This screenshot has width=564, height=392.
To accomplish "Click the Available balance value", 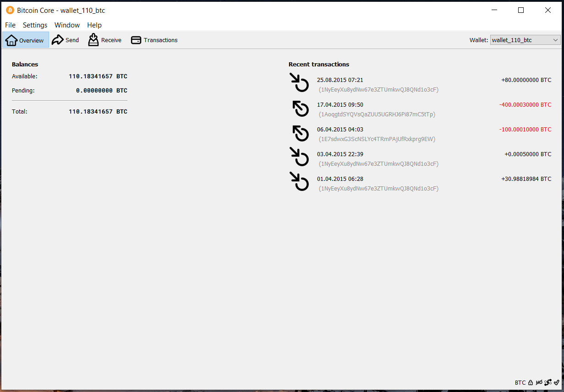I will pos(98,76).
